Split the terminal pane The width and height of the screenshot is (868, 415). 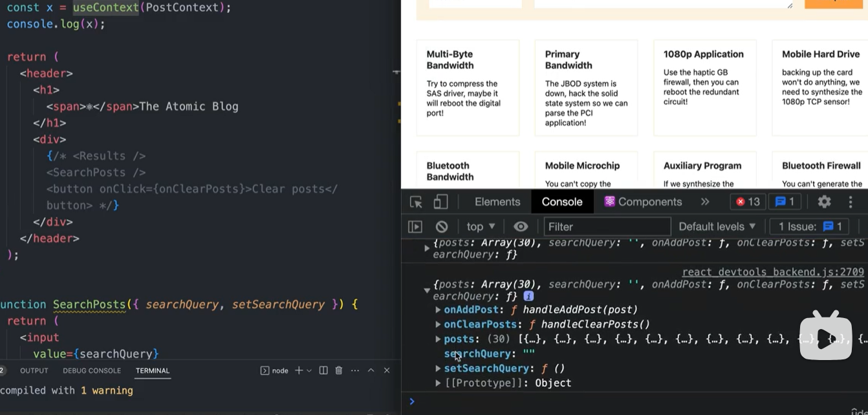[x=323, y=370]
